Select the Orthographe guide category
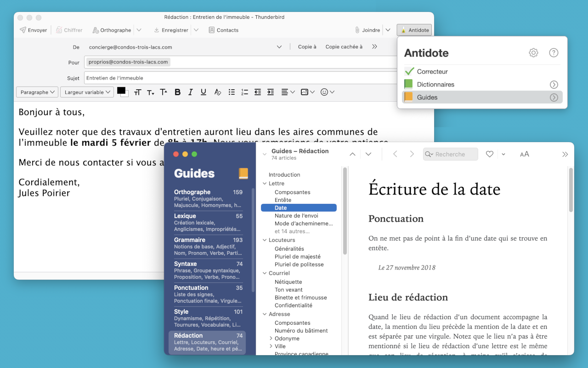 [x=208, y=199]
